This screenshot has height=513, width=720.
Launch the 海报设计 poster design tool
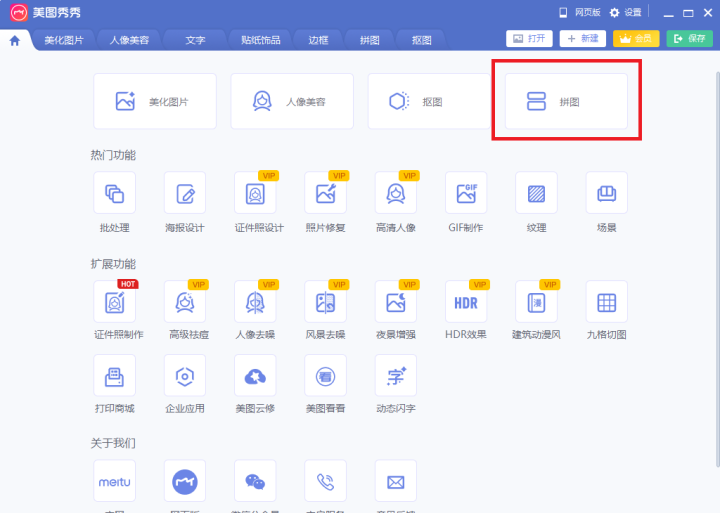point(185,193)
